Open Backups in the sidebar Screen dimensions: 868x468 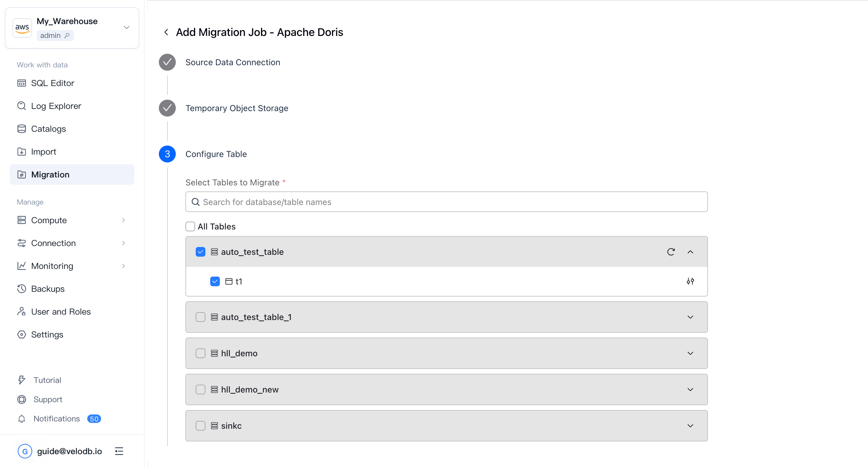[x=47, y=288]
